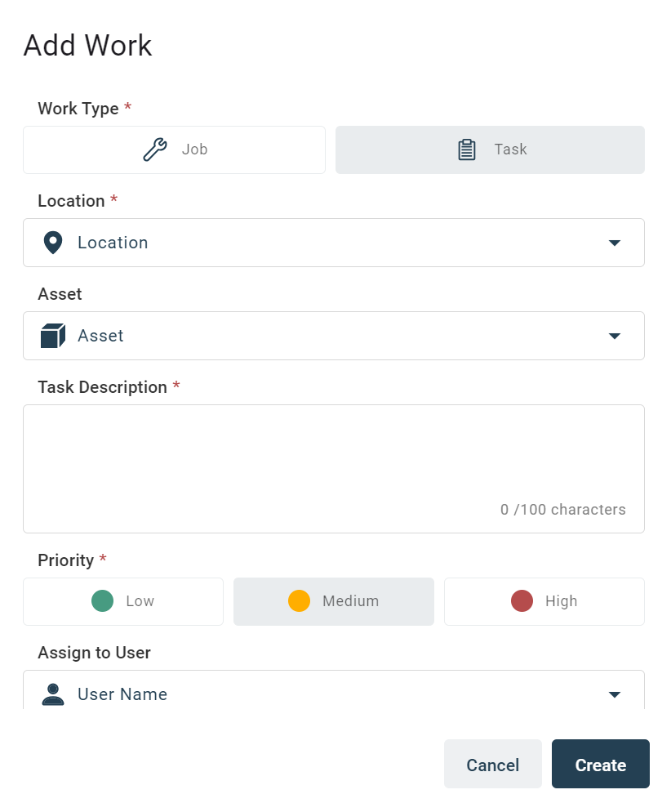Cancel the Add Work form
Image resolution: width=671 pixels, height=812 pixels.
[492, 764]
